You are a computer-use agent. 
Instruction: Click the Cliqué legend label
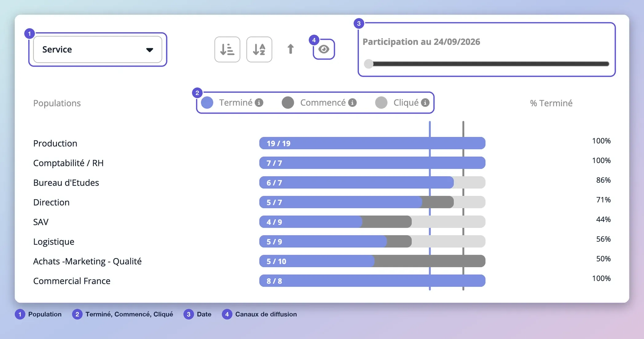pos(406,103)
